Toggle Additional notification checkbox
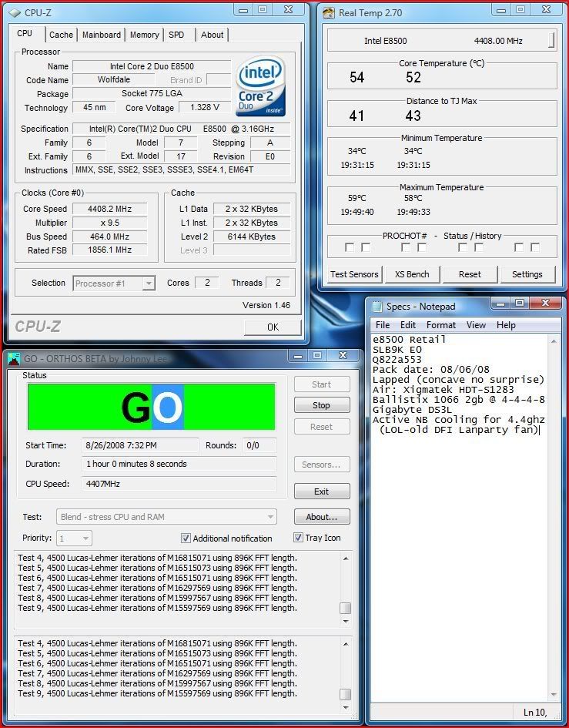The image size is (569, 728). pos(186,538)
